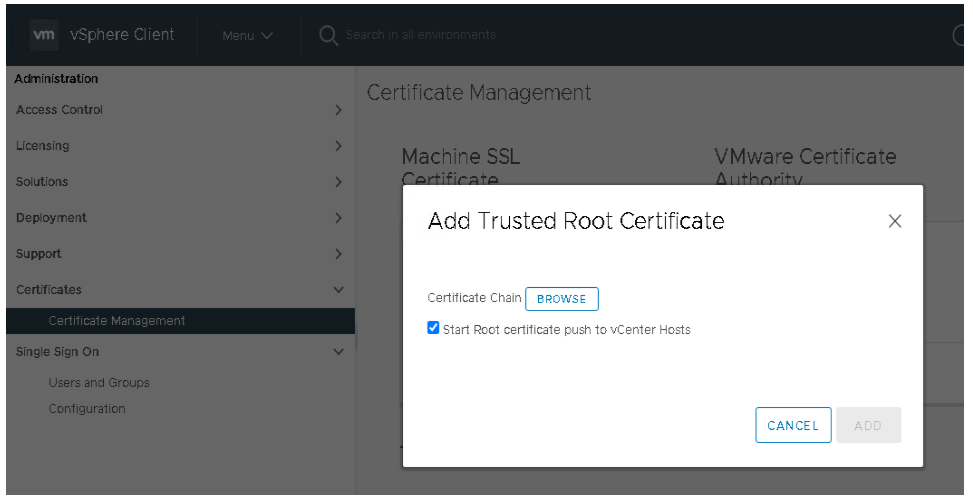Image resolution: width=973 pixels, height=503 pixels.
Task: Open Users and Groups
Action: point(99,383)
